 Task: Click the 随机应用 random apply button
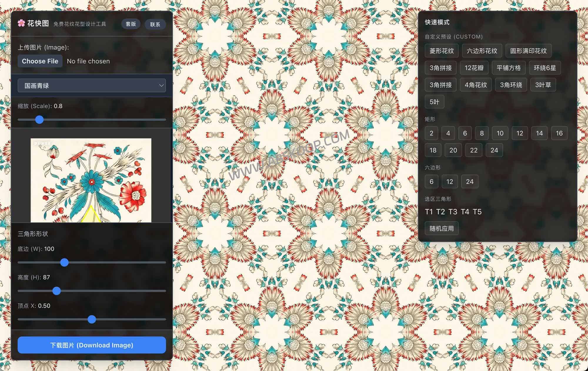point(441,228)
